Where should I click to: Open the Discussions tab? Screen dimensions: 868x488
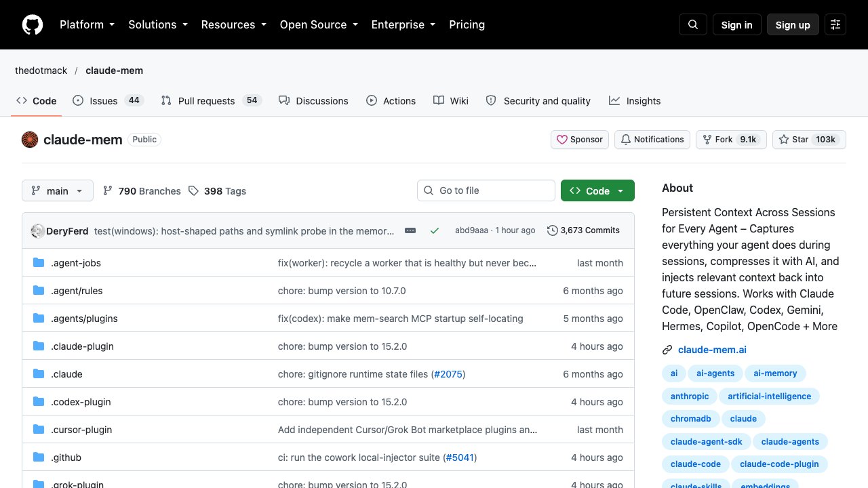[x=313, y=101]
